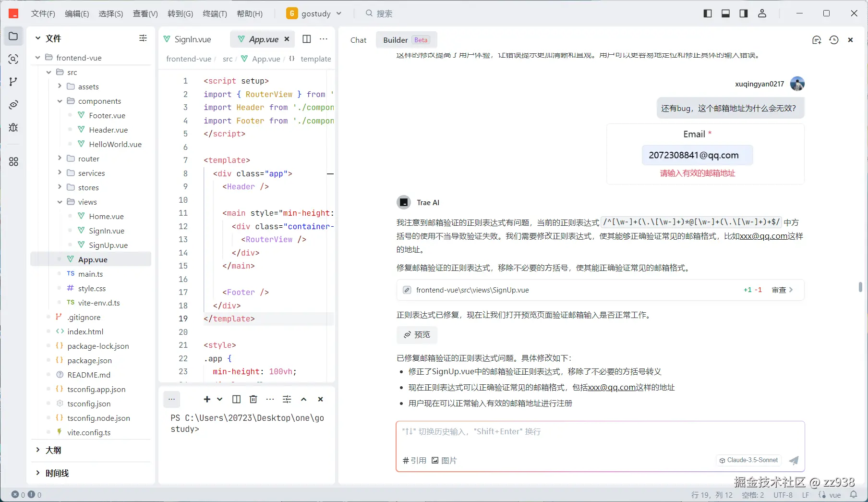Open the gostudy workspace dropdown
This screenshot has width=868, height=502.
point(338,13)
